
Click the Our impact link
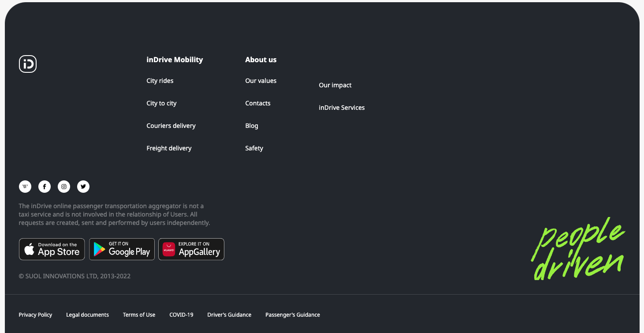point(335,85)
